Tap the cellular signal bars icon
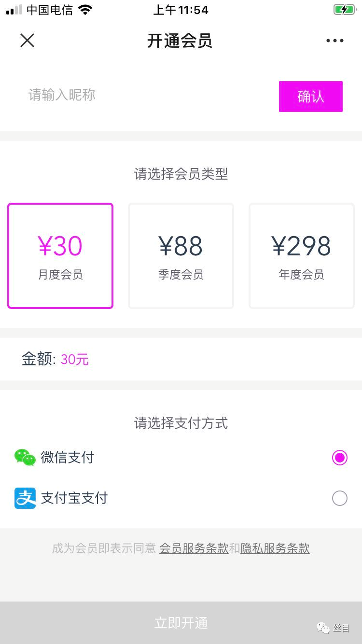This screenshot has height=644, width=362. pyautogui.click(x=14, y=10)
